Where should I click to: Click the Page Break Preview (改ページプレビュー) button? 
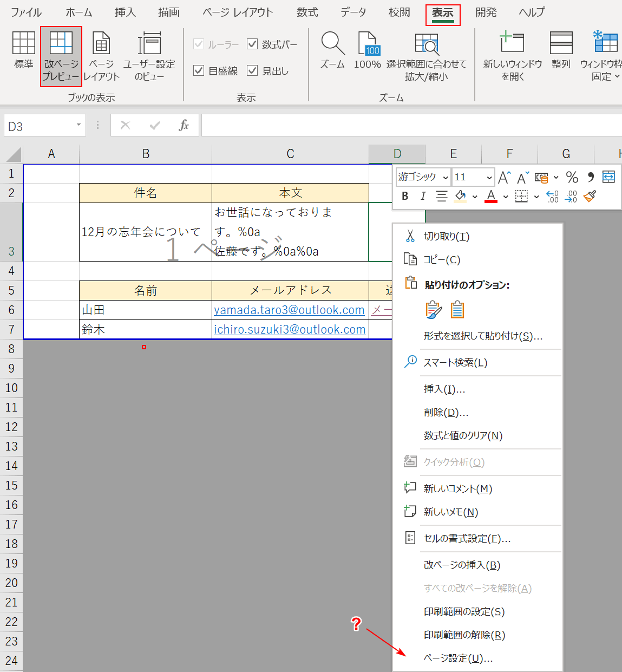tap(61, 56)
